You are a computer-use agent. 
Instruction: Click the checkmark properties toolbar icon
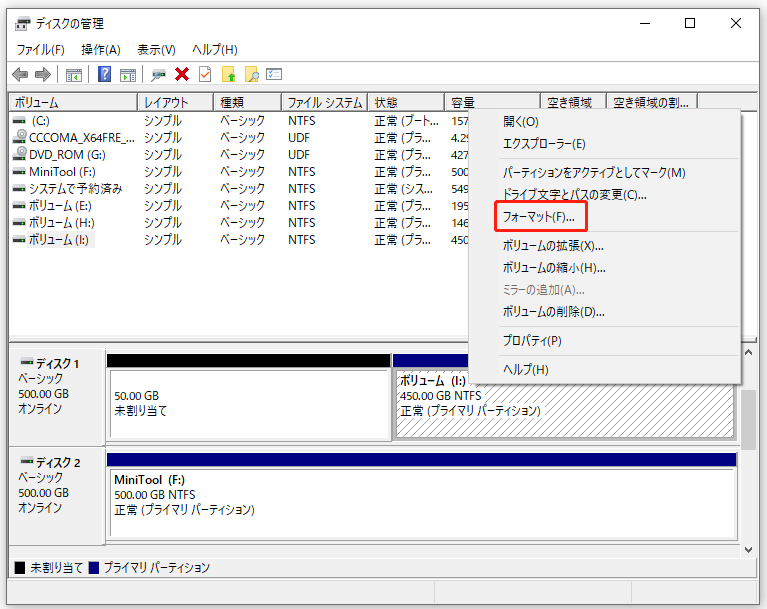pyautogui.click(x=205, y=74)
